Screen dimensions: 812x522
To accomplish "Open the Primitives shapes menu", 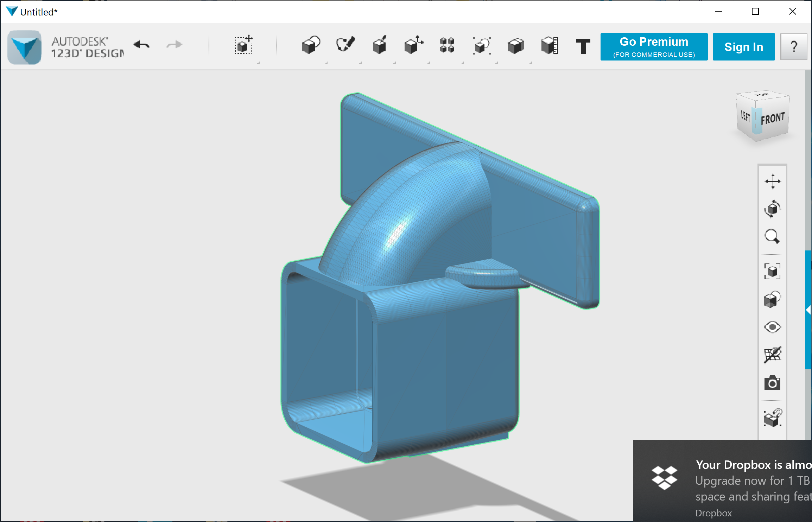I will 311,45.
